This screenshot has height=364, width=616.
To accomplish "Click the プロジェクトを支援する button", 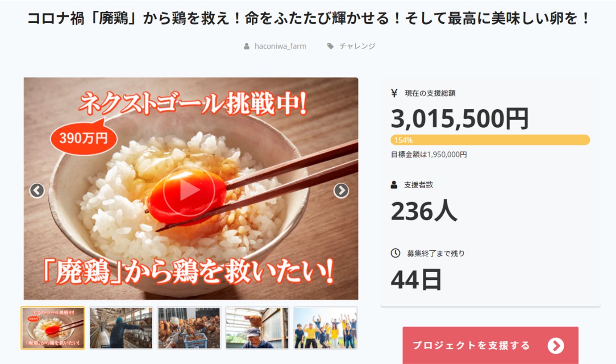I will (490, 345).
